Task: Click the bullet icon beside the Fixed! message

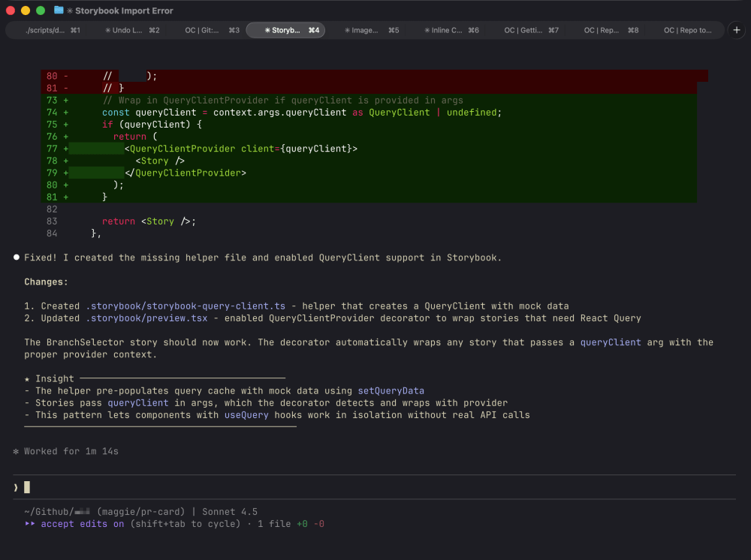Action: click(16, 257)
